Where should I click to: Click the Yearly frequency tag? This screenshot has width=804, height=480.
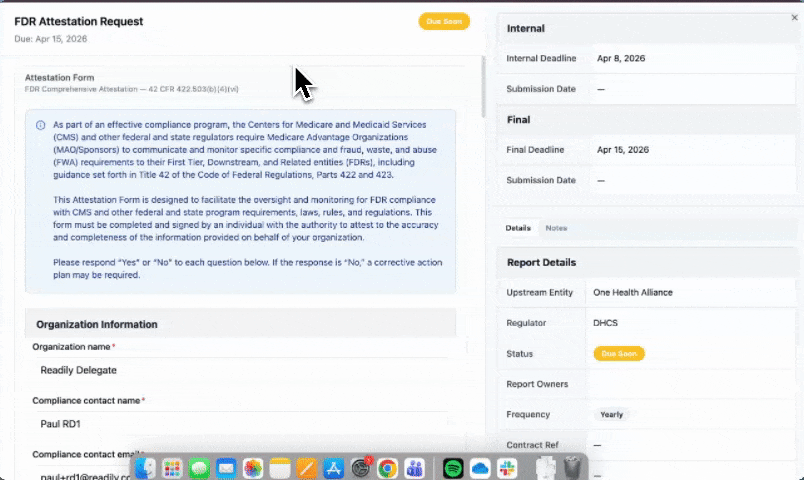pos(611,414)
